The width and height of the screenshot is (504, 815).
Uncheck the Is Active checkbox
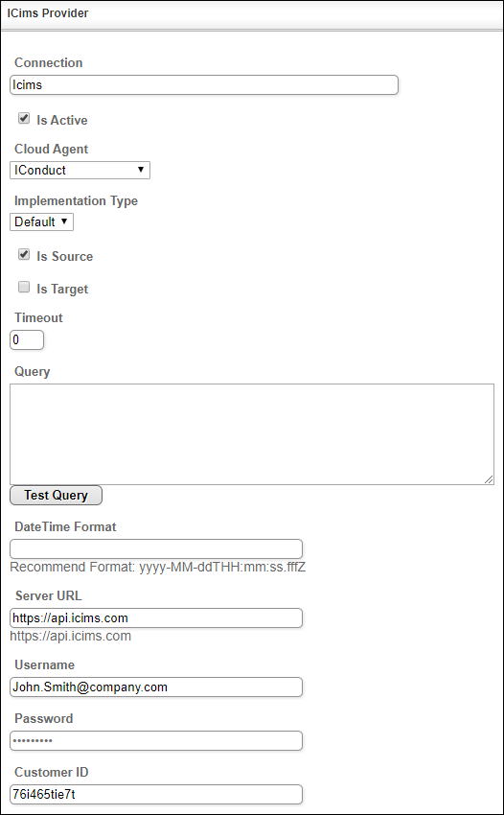point(24,119)
